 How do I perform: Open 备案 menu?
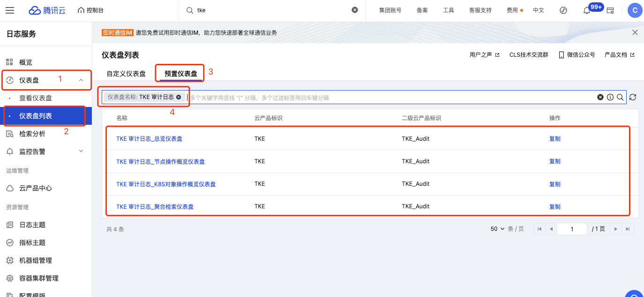point(422,10)
